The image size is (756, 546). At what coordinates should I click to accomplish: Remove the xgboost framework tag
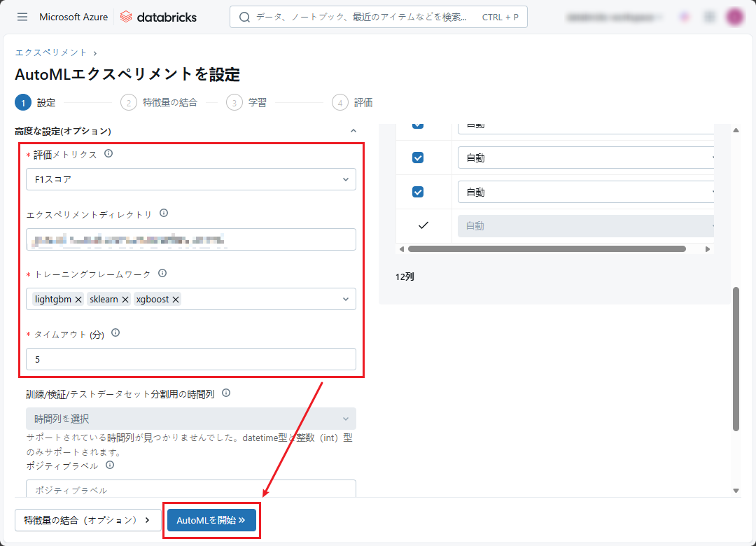[x=176, y=300]
